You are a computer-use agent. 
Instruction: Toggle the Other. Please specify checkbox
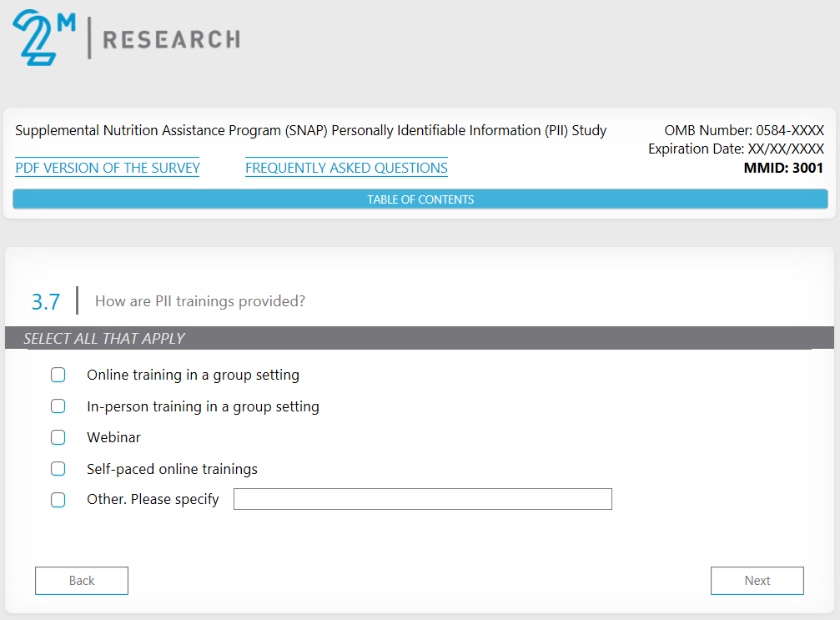(x=58, y=500)
